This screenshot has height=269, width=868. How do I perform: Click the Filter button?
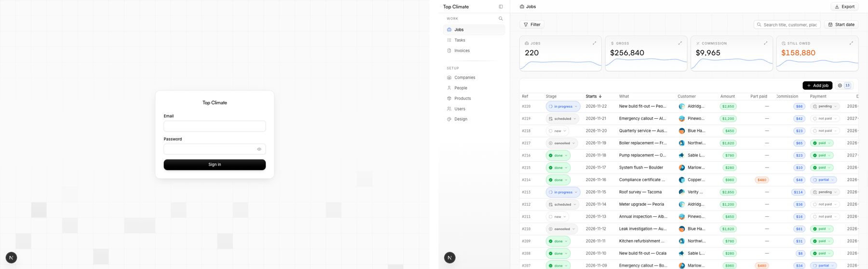click(x=532, y=25)
